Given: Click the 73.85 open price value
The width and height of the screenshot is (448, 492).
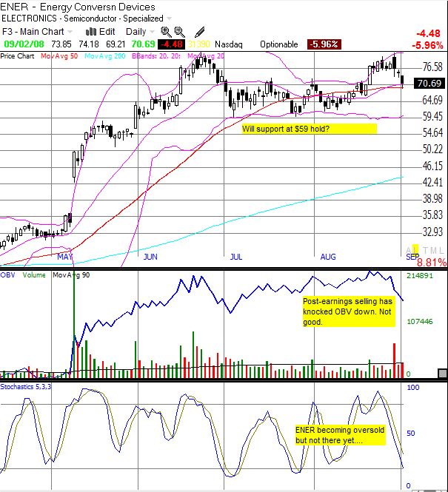Looking at the screenshot, I should pyautogui.click(x=61, y=44).
